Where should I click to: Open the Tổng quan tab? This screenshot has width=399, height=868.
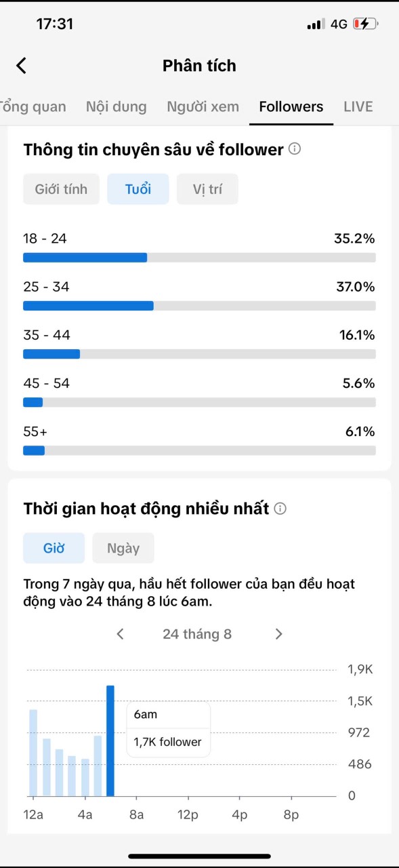click(x=32, y=106)
